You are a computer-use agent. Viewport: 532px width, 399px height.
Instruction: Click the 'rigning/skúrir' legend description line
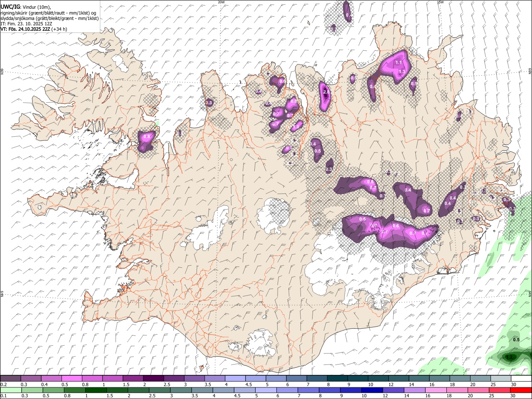pos(48,13)
